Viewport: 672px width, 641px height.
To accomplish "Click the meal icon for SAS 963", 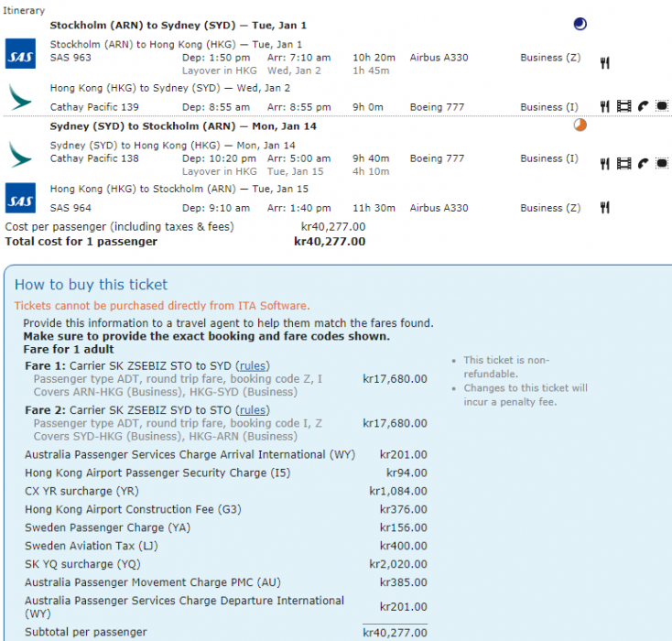I will pyautogui.click(x=605, y=63).
